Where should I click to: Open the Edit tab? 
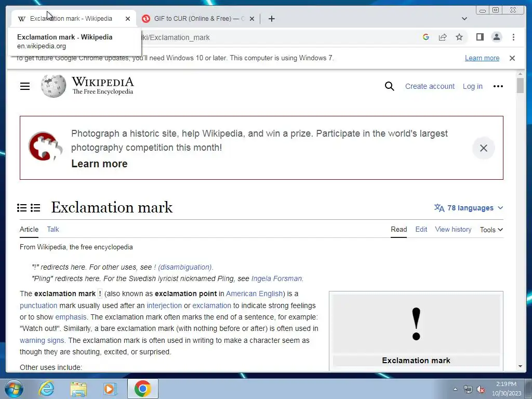point(421,229)
